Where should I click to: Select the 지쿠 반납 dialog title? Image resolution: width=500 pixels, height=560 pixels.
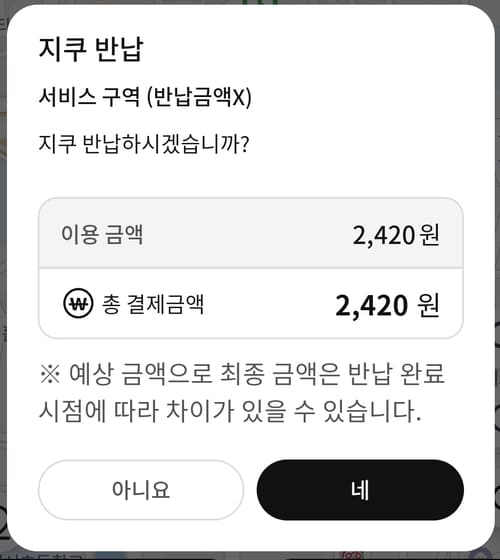click(91, 49)
